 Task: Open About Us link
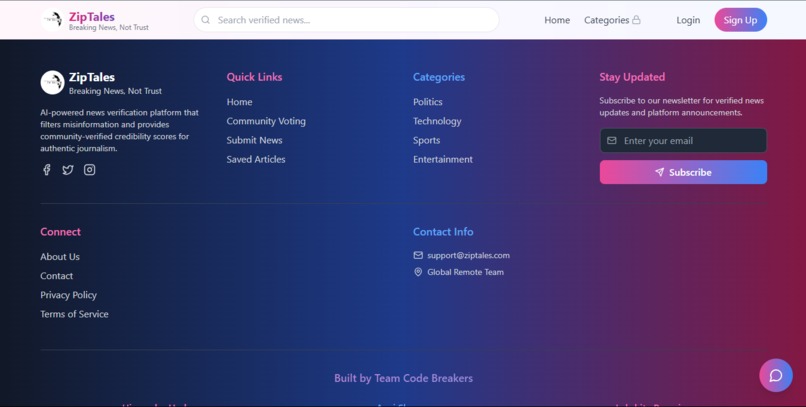[x=60, y=256]
